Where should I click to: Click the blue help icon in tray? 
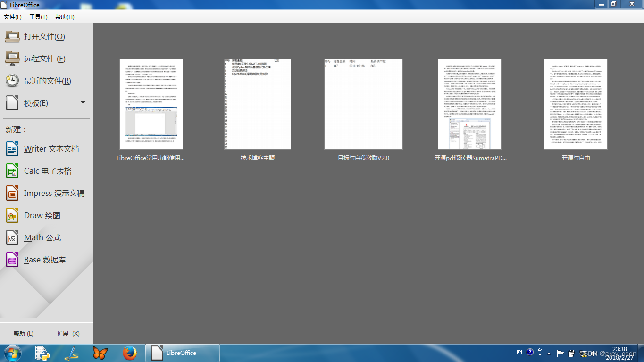(530, 353)
